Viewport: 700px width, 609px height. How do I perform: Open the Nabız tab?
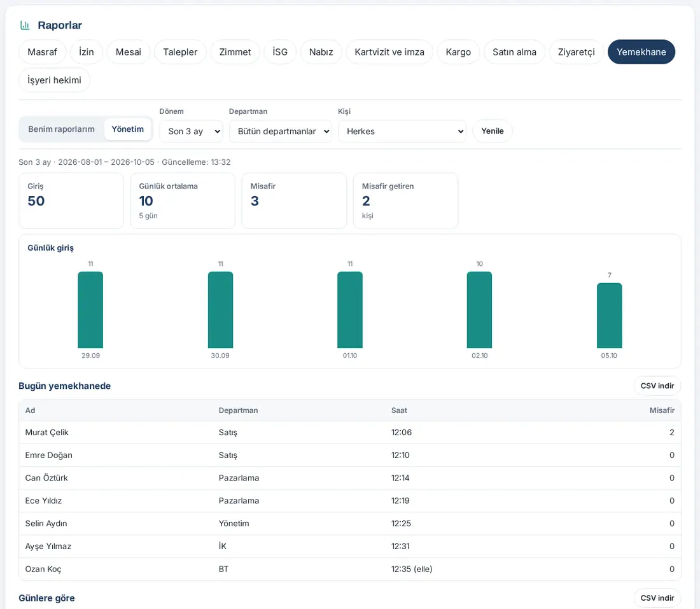tap(321, 52)
